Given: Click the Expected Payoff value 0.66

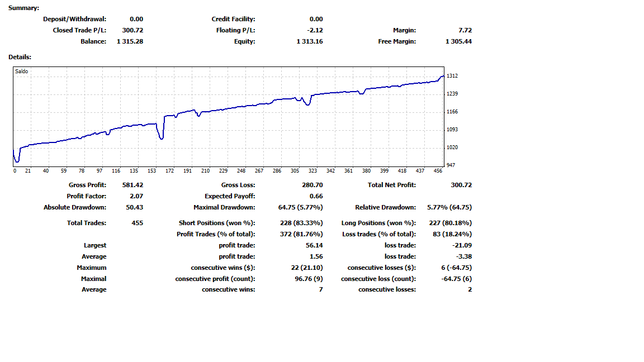Looking at the screenshot, I should point(316,196).
